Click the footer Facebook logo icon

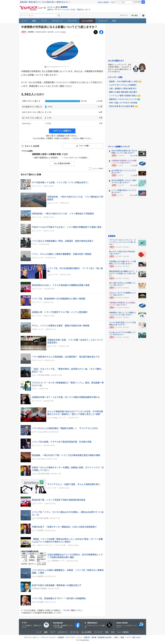click(78, 625)
